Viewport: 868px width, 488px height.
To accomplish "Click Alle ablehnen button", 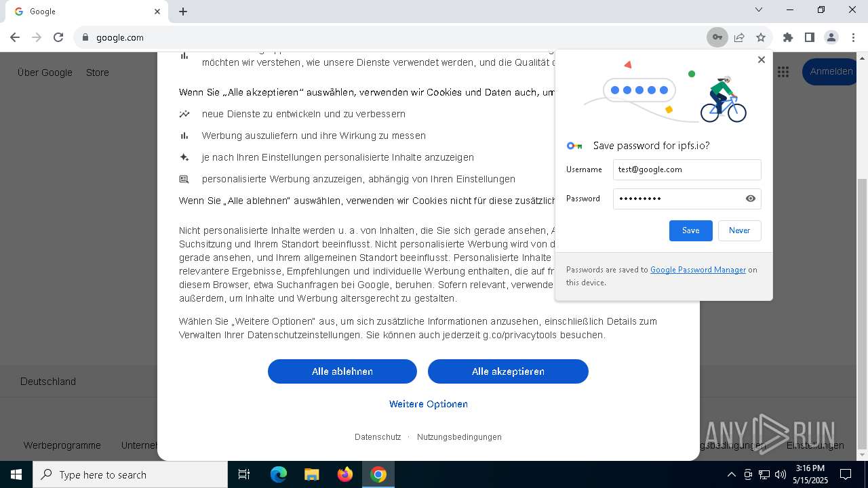I will (342, 371).
